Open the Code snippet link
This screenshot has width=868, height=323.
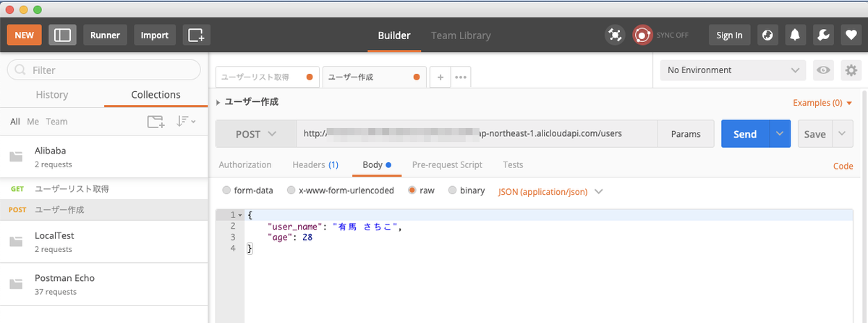coord(843,166)
